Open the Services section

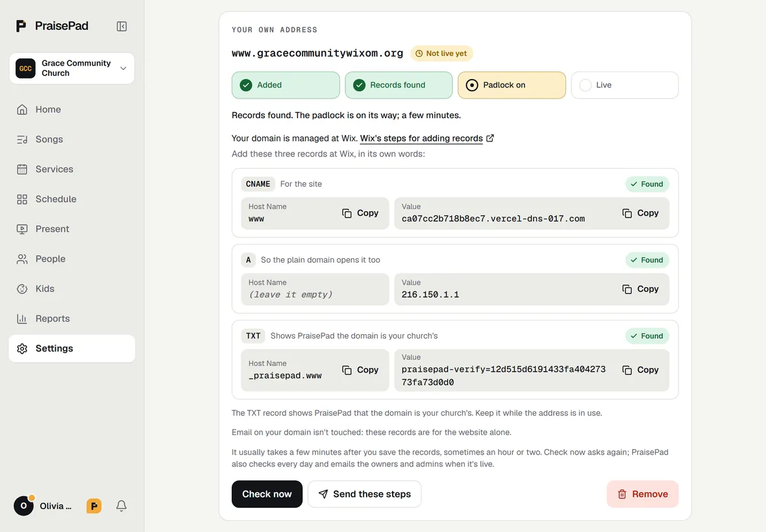click(72, 169)
